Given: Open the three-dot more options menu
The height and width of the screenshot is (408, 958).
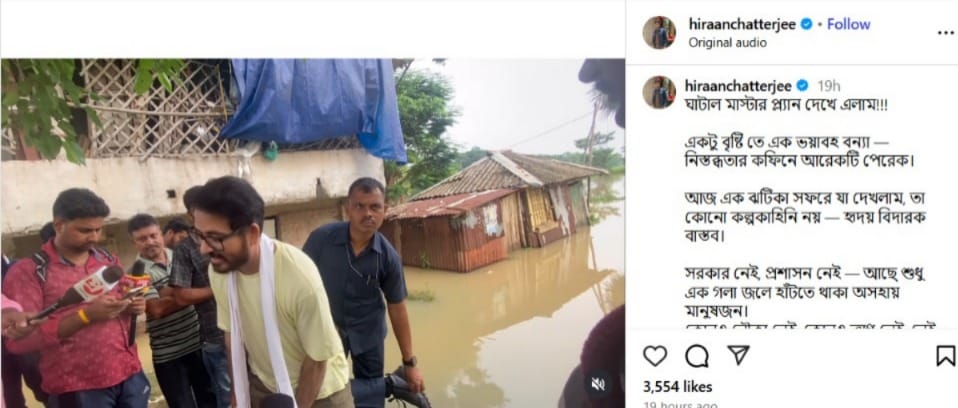Looking at the screenshot, I should (945, 32).
